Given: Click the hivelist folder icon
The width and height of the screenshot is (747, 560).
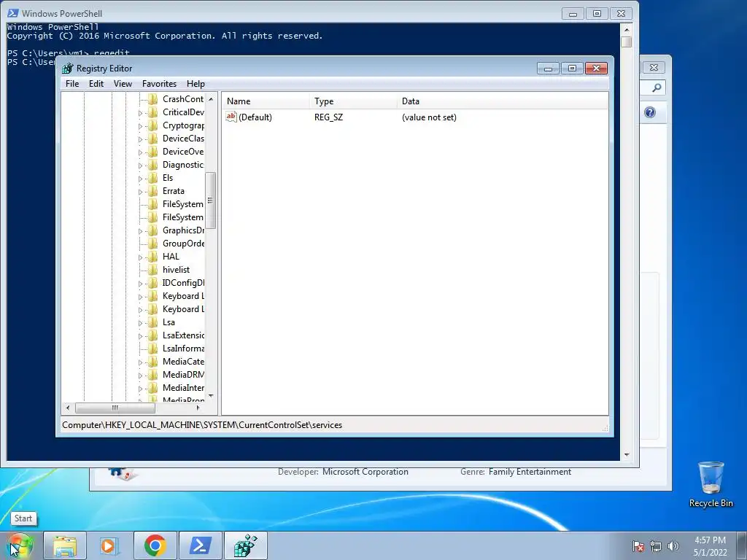Looking at the screenshot, I should tap(153, 270).
